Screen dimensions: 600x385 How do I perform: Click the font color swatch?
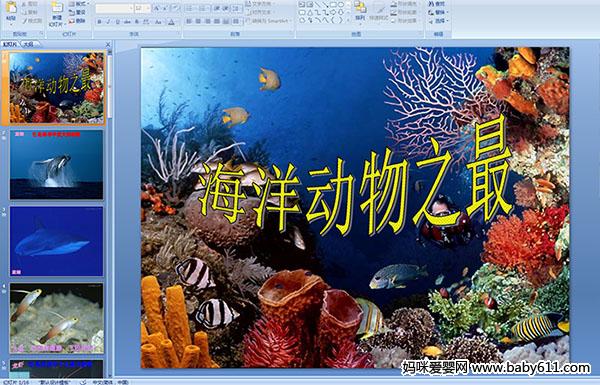click(171, 22)
